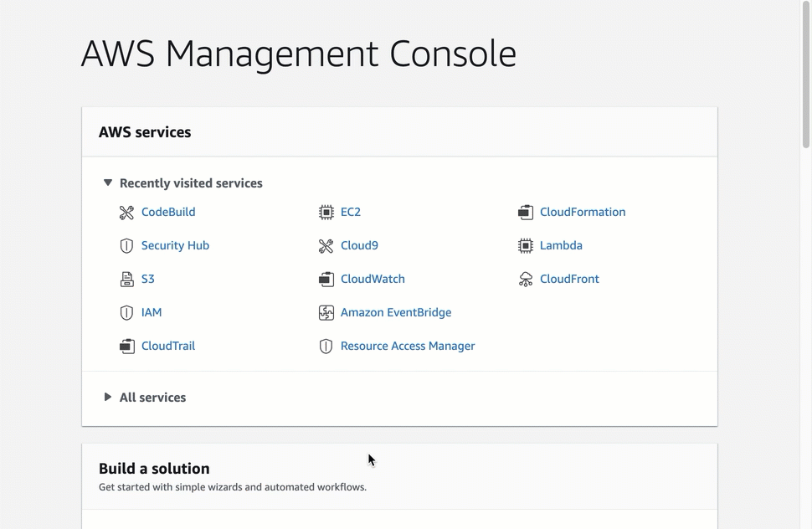Click the Cloud9 tools icon

326,246
